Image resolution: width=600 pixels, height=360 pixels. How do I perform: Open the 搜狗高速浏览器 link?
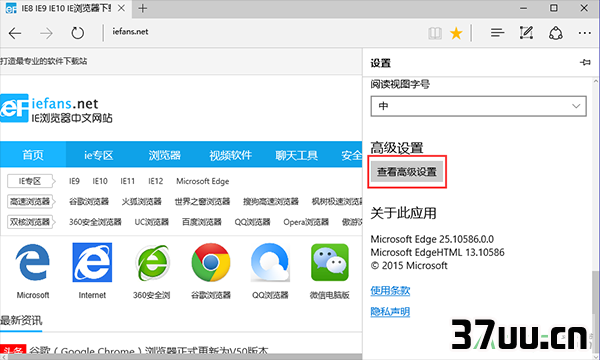[x=271, y=201]
